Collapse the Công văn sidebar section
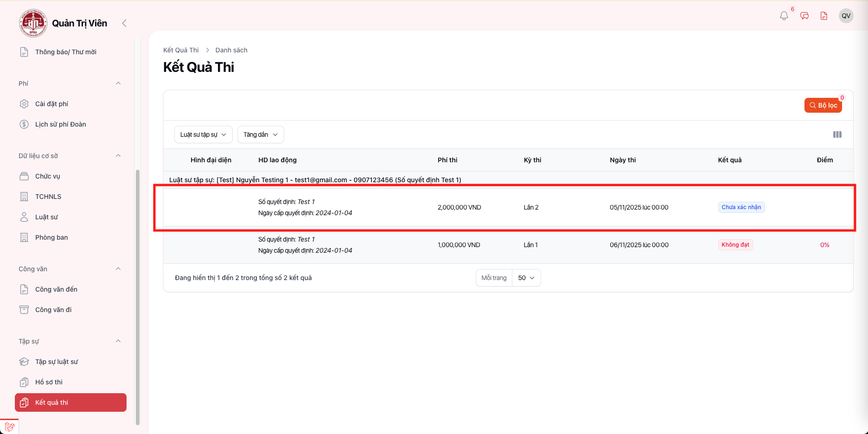Image resolution: width=868 pixels, height=434 pixels. click(118, 269)
